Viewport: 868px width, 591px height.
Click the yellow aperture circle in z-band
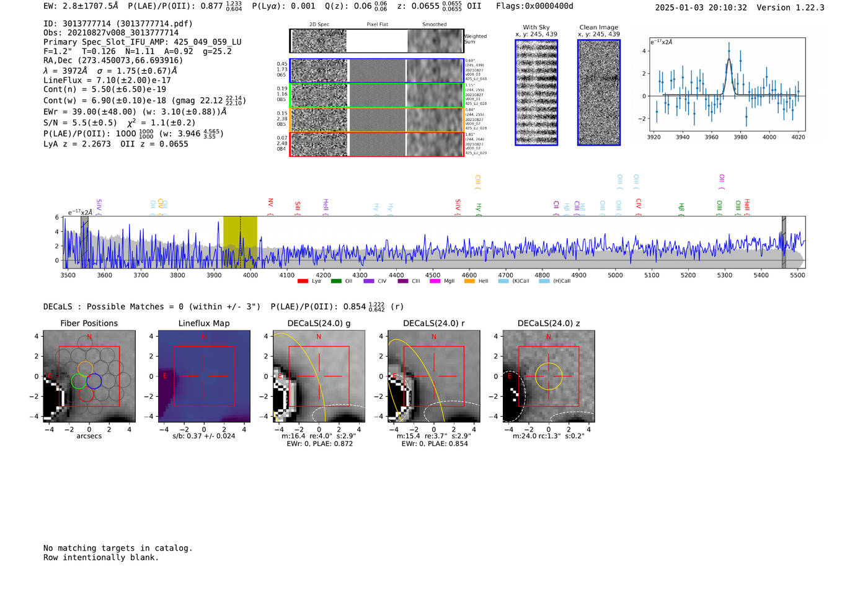click(x=549, y=376)
